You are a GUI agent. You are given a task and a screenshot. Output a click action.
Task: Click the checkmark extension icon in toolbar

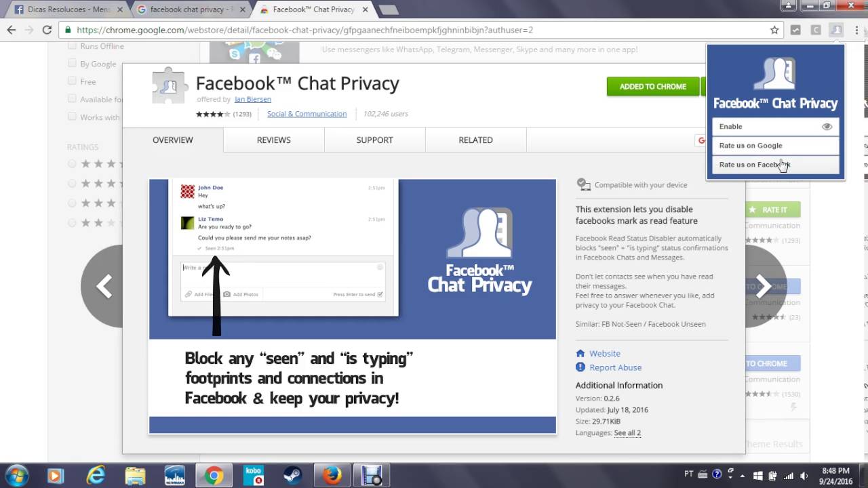pos(796,30)
